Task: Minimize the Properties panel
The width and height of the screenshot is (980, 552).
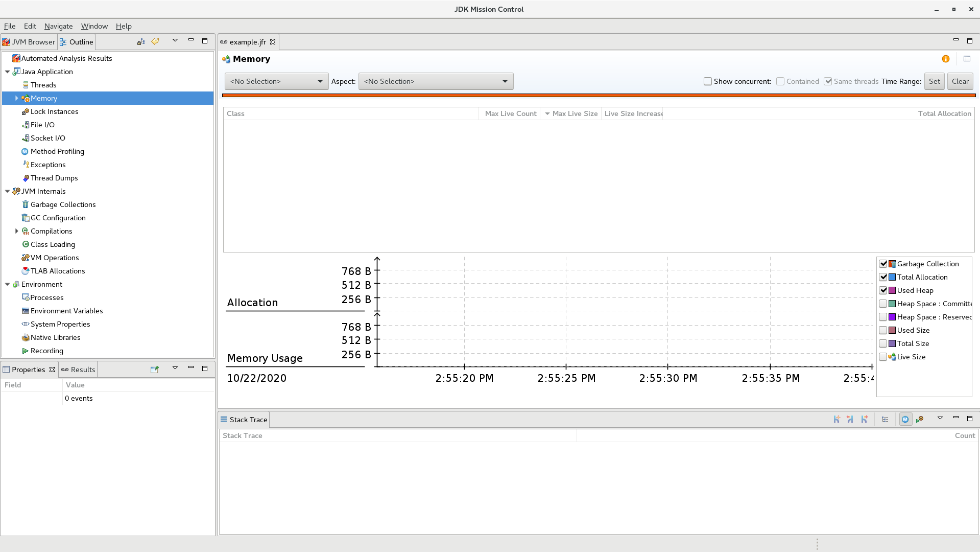Action: [191, 367]
